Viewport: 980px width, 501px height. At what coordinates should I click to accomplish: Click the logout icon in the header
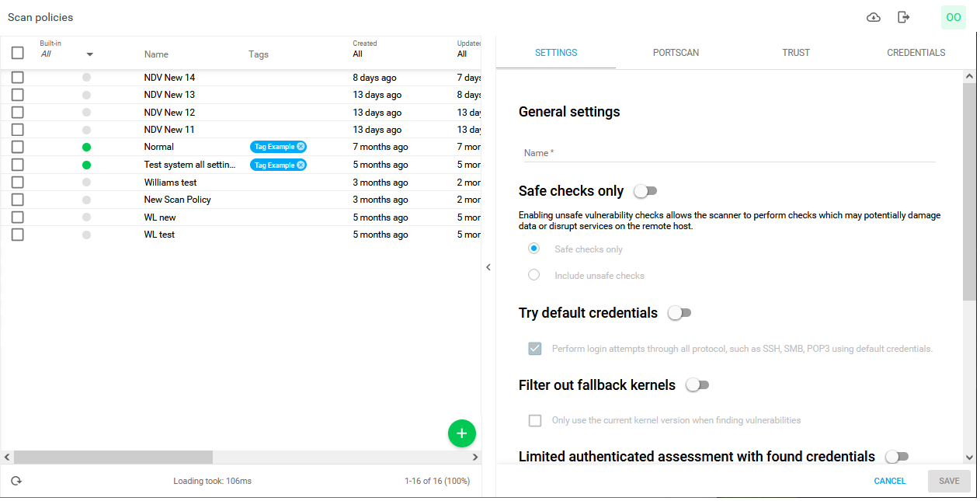[x=903, y=16]
